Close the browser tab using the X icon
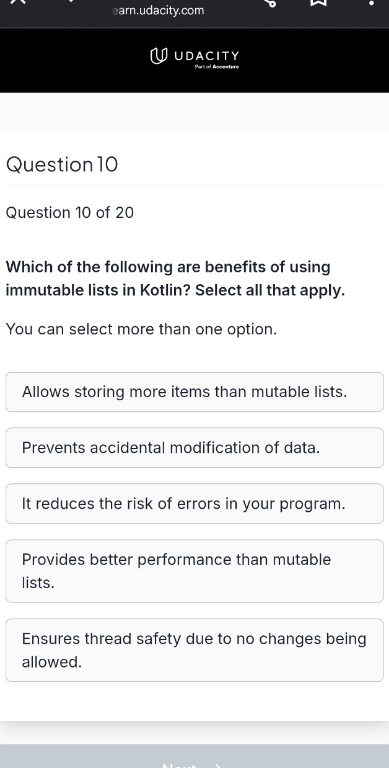The height and width of the screenshot is (768, 389). pyautogui.click(x=17, y=1)
